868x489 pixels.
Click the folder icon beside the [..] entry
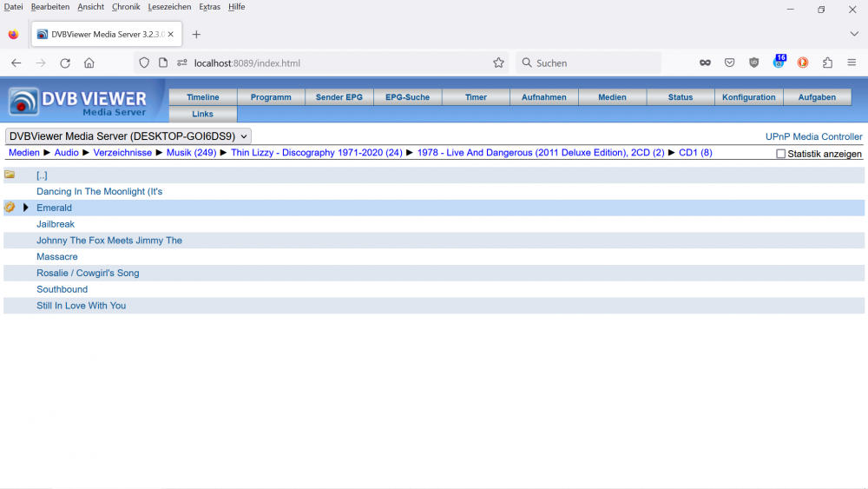(x=10, y=175)
